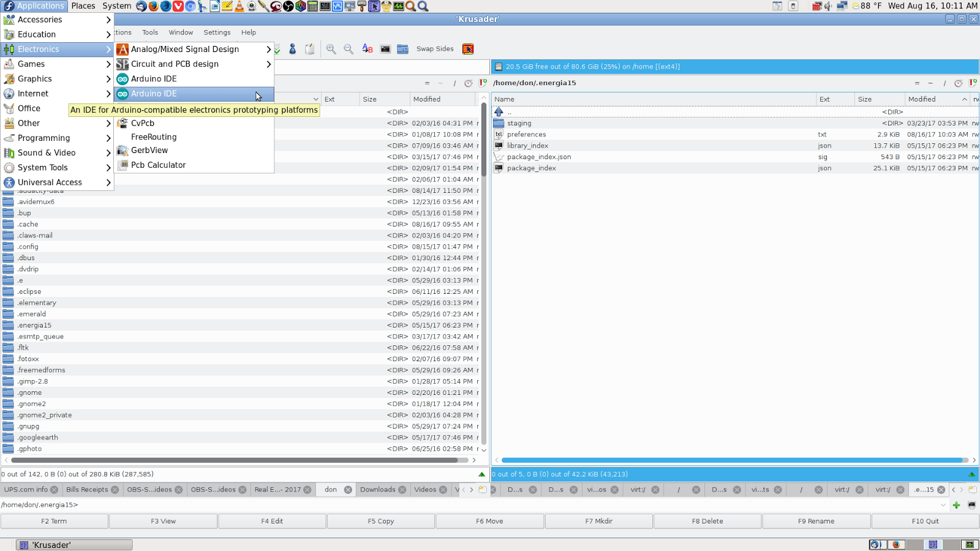Image resolution: width=980 pixels, height=551 pixels.
Task: Open the System menu in top panel
Action: [x=116, y=6]
